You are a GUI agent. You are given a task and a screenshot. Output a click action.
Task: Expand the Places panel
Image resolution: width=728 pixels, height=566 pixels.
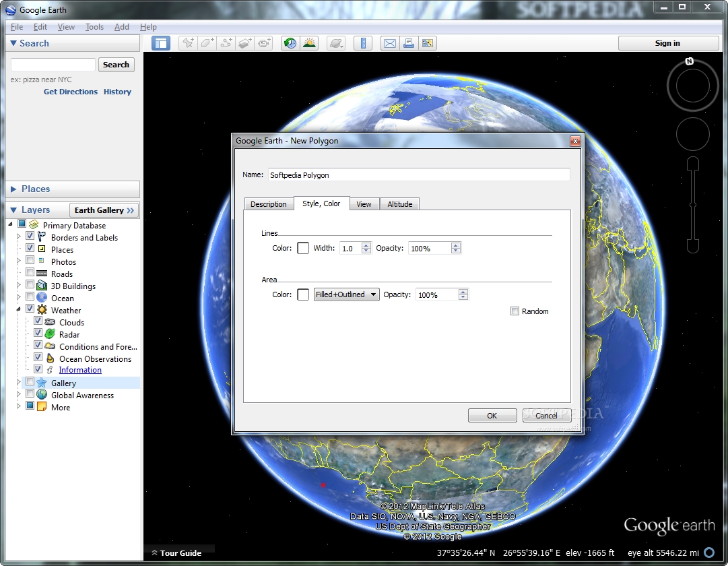(x=13, y=189)
